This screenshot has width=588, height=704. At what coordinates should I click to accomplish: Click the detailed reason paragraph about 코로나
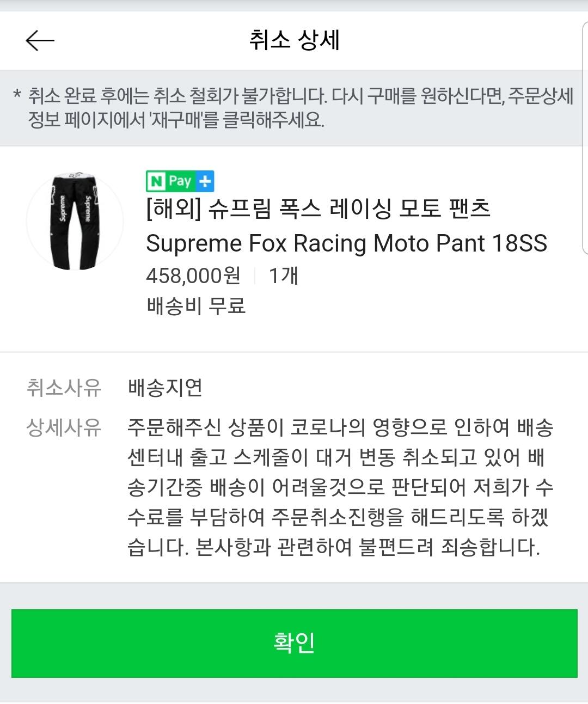(340, 487)
